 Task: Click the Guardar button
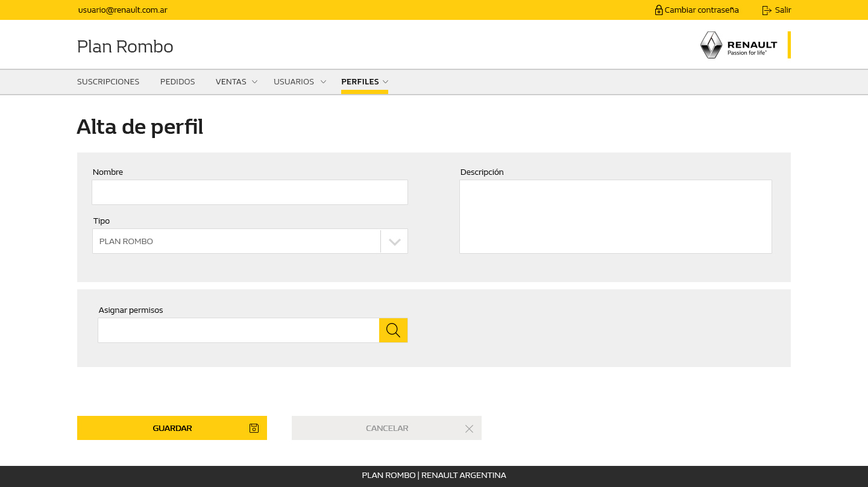172,428
